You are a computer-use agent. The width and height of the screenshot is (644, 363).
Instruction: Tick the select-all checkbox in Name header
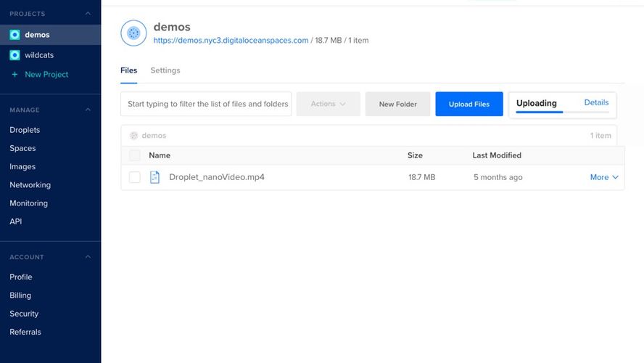(135, 155)
